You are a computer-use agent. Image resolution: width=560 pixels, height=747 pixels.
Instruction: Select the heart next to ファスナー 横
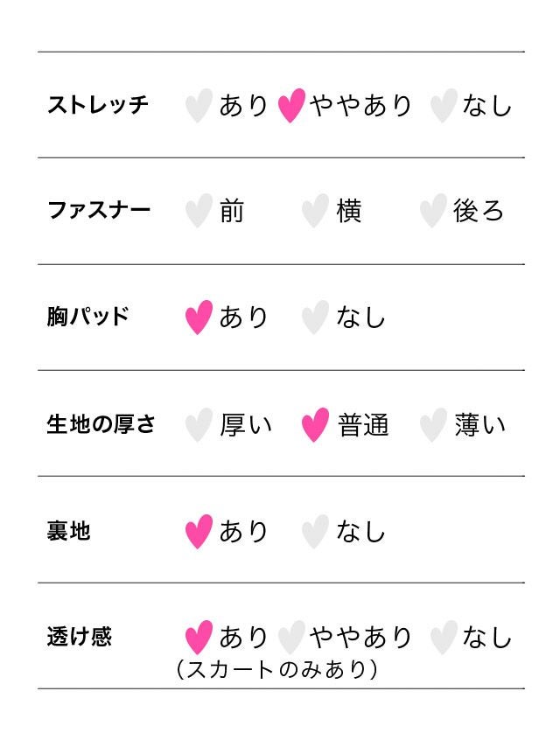315,211
